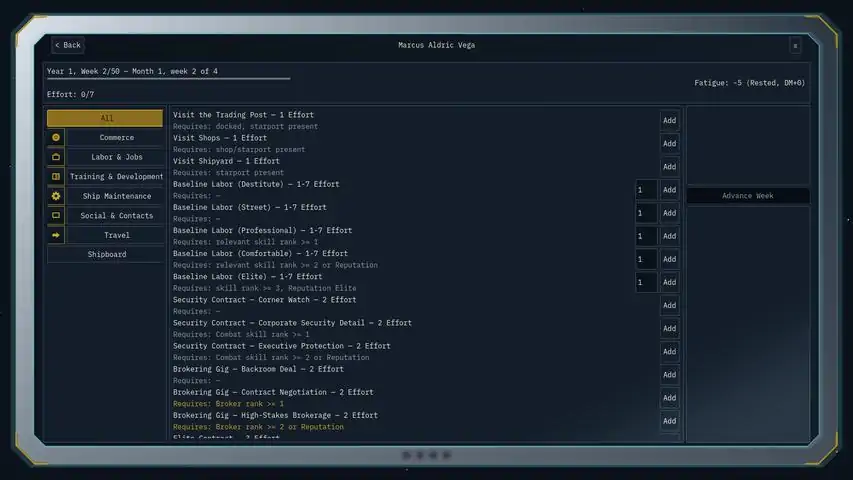Edit effort amount for Baseline Labor (Elite)
Viewport: 853px width, 480px height.
pos(646,282)
